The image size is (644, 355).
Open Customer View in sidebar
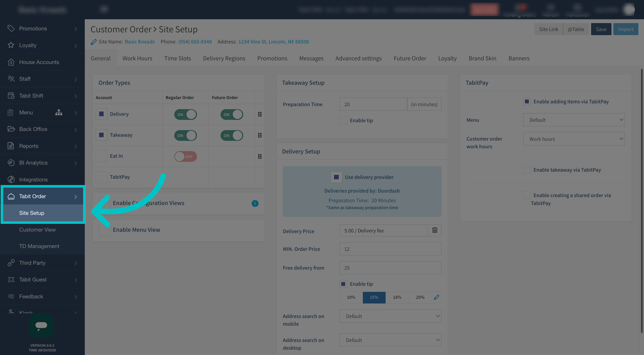click(x=37, y=230)
